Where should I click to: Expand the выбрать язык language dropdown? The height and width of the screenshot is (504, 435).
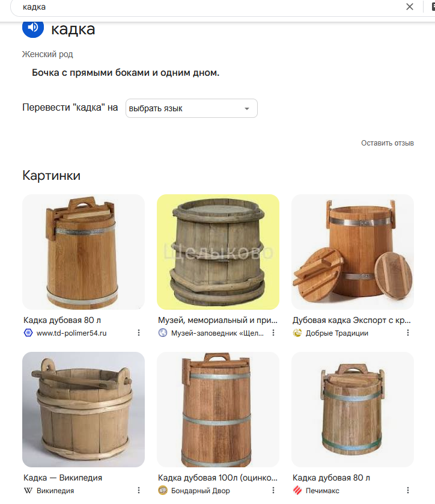pyautogui.click(x=191, y=108)
